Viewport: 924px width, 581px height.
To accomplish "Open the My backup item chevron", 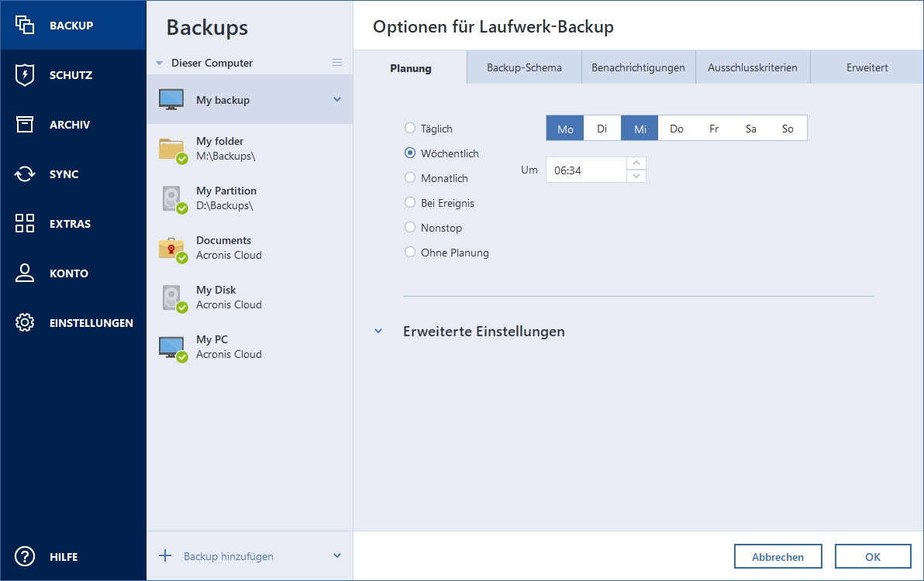I will pyautogui.click(x=336, y=99).
